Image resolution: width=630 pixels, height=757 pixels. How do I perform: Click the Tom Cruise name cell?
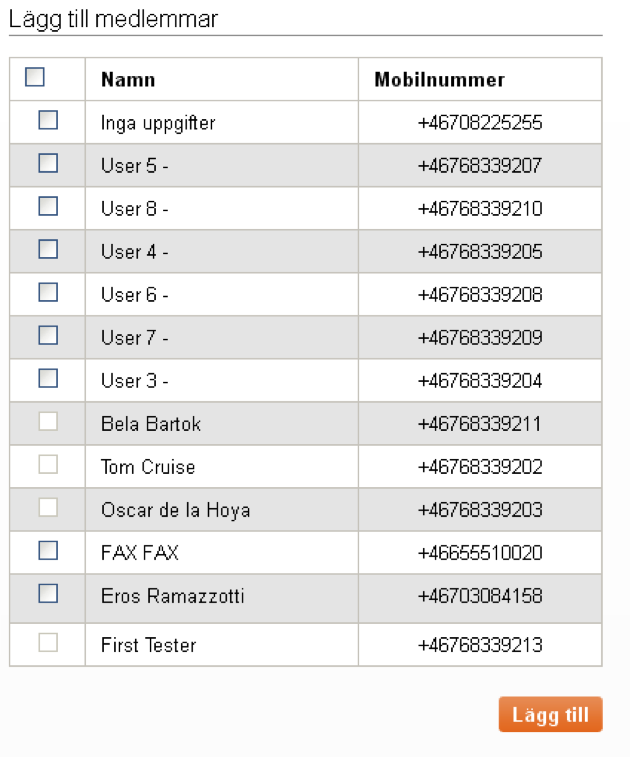pyautogui.click(x=222, y=467)
